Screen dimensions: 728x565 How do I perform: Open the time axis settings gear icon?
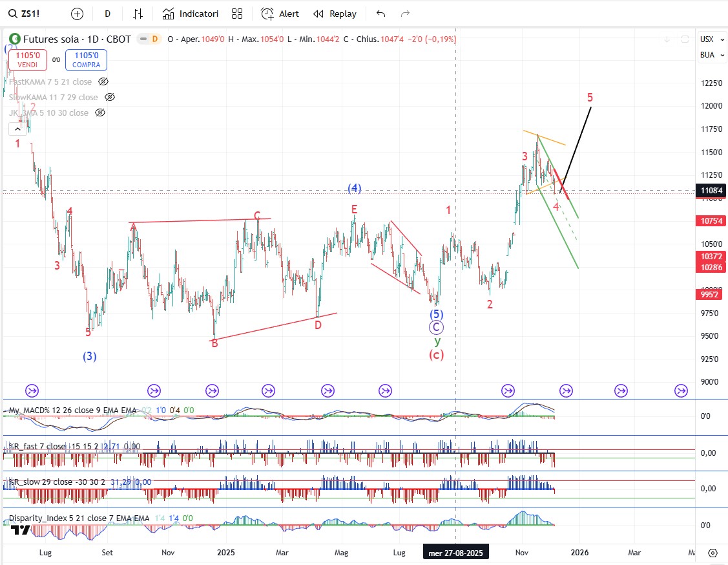(x=712, y=553)
